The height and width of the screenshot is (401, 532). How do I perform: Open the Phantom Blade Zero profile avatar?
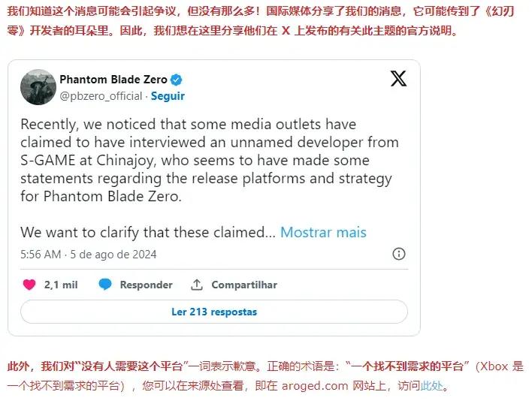(38, 87)
